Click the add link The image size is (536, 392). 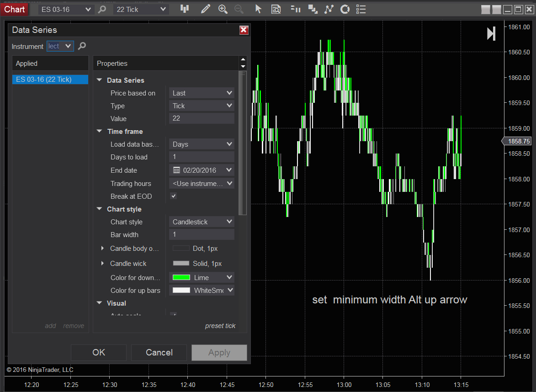[x=50, y=326]
